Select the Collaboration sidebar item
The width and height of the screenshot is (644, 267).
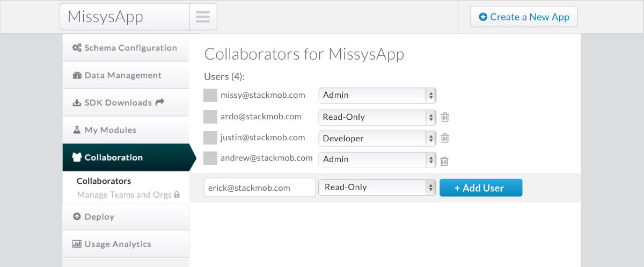[129, 157]
